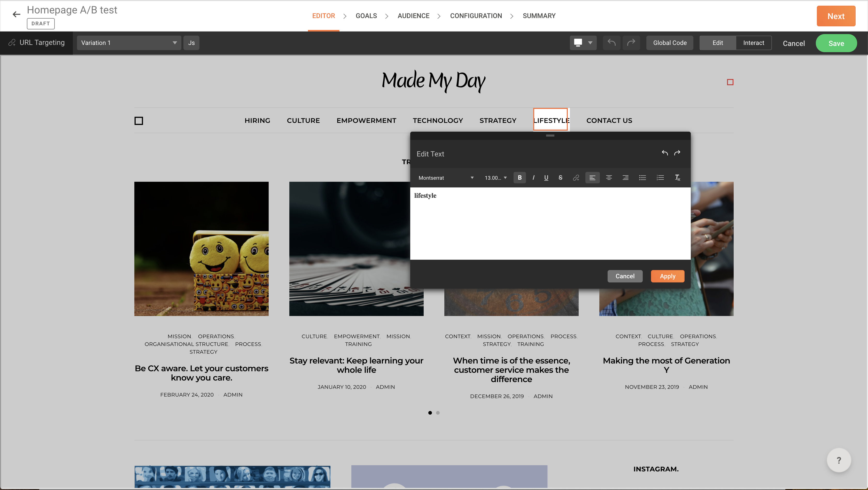Open Global Code editor
This screenshot has width=868, height=490.
point(670,43)
